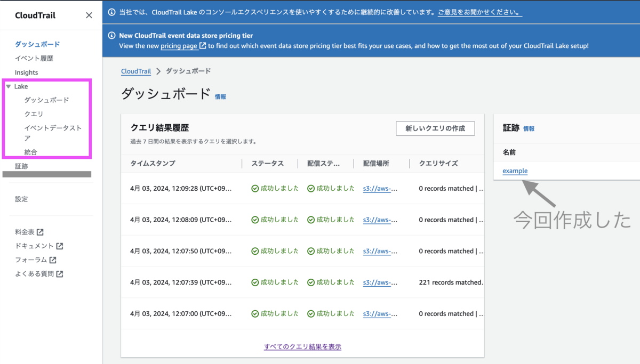Click 名前 column header in 証跡 panel
This screenshot has height=364, width=640.
pyautogui.click(x=509, y=152)
